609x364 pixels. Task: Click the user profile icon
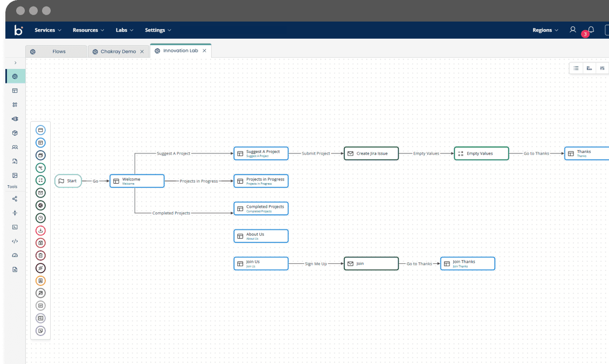(x=573, y=30)
